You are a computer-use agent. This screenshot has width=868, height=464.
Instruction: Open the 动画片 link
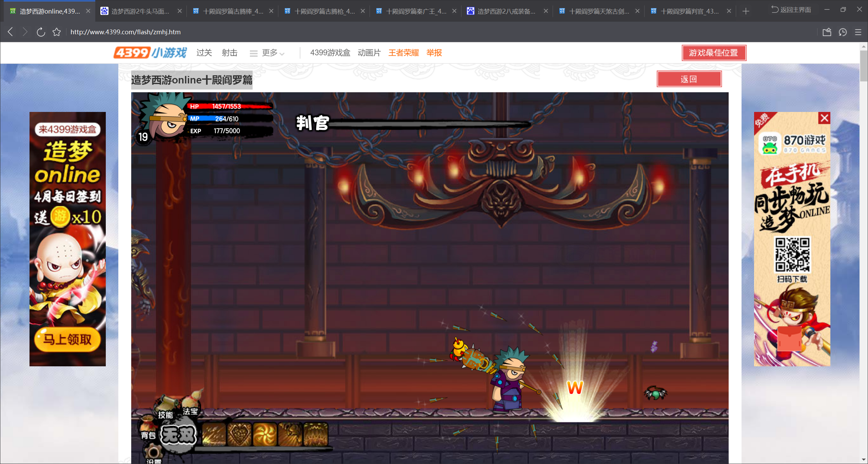click(x=369, y=53)
